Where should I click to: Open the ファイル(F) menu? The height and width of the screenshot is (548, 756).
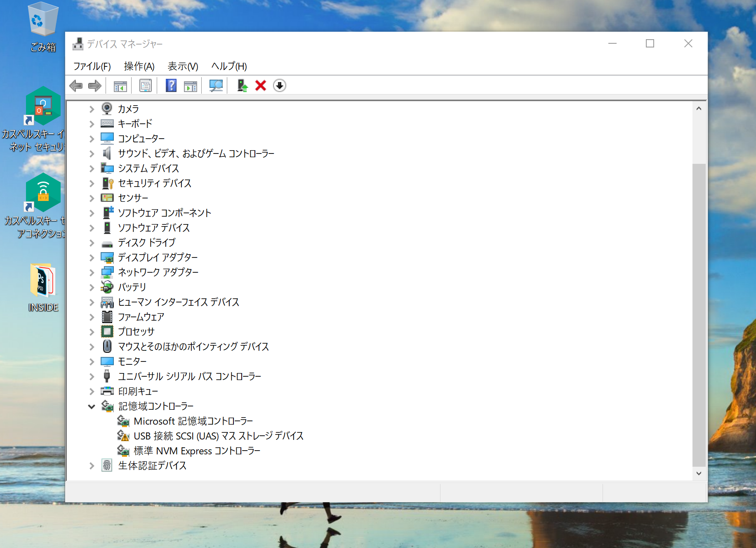click(92, 66)
